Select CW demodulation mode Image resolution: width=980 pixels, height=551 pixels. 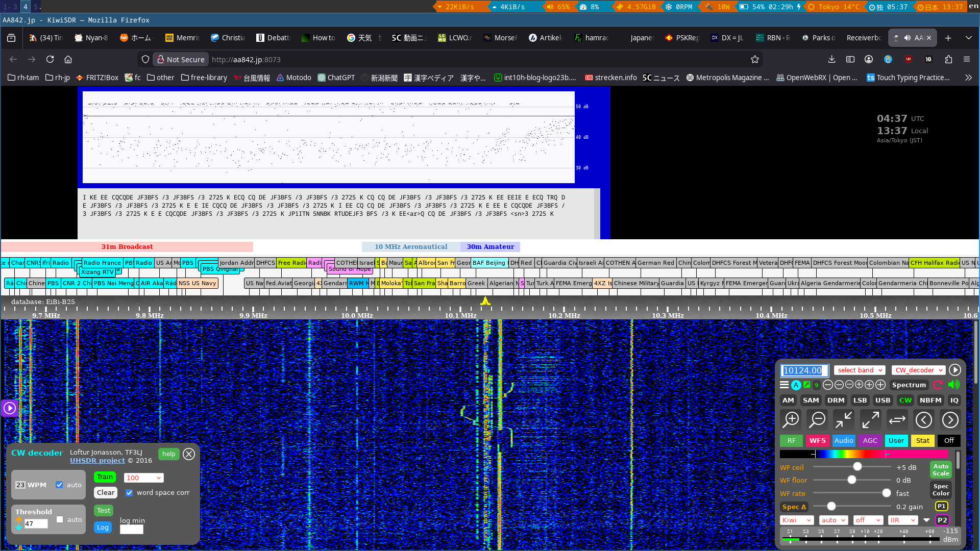coord(905,400)
